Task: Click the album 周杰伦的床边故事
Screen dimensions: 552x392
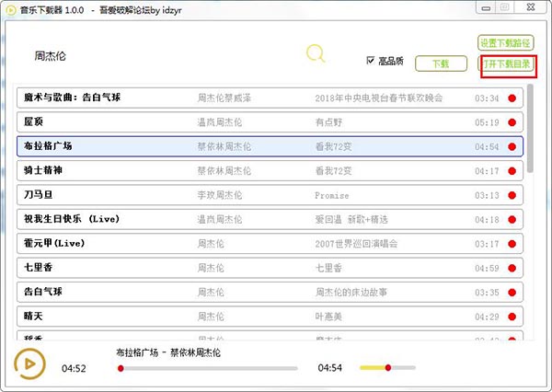Action: tap(351, 293)
